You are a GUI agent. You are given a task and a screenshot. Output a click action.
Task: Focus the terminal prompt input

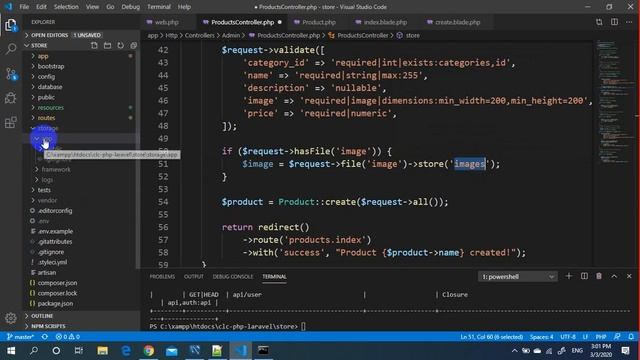303,326
